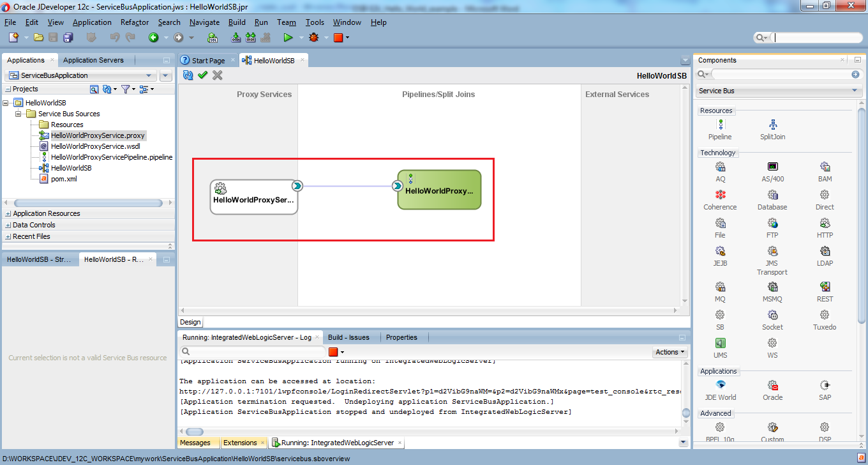Select the REST component icon
This screenshot has height=465, width=868.
(825, 287)
